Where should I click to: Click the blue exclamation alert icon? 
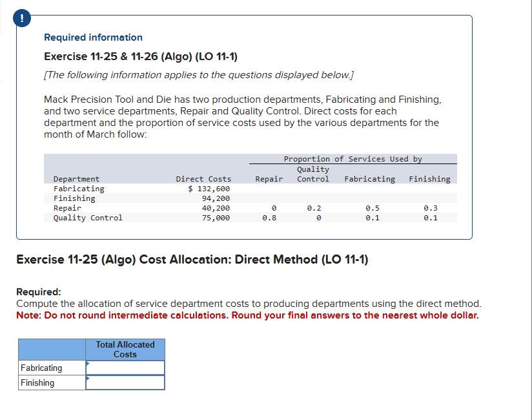tap(21, 18)
